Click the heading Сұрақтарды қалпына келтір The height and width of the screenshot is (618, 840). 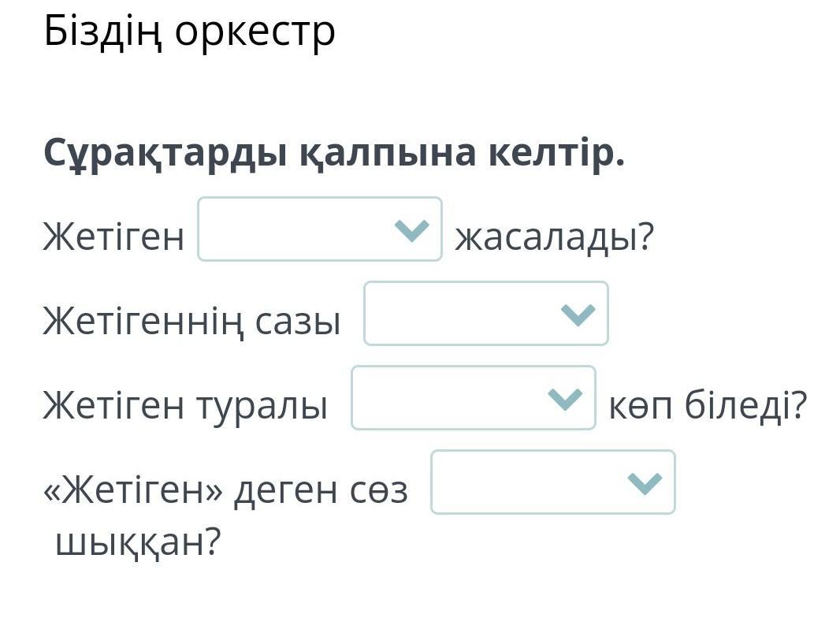coord(334,152)
